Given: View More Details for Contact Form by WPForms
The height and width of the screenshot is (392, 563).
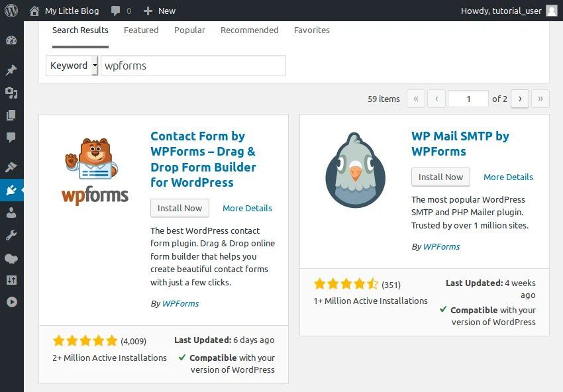Looking at the screenshot, I should (248, 208).
